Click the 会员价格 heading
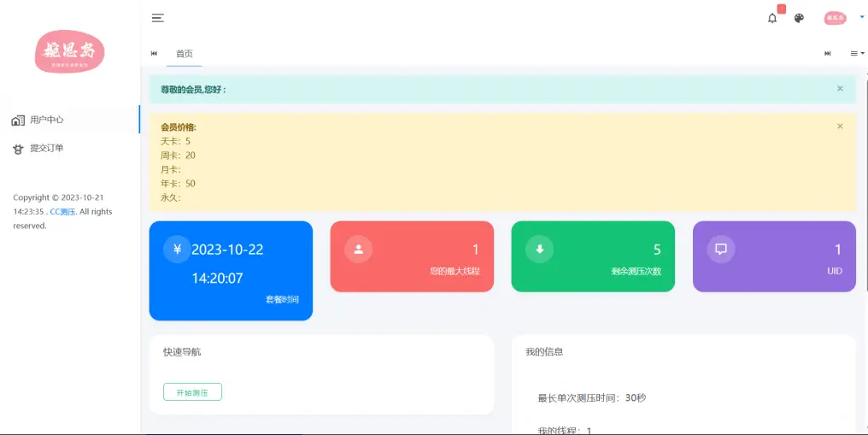Image resolution: width=868 pixels, height=435 pixels. click(x=179, y=127)
